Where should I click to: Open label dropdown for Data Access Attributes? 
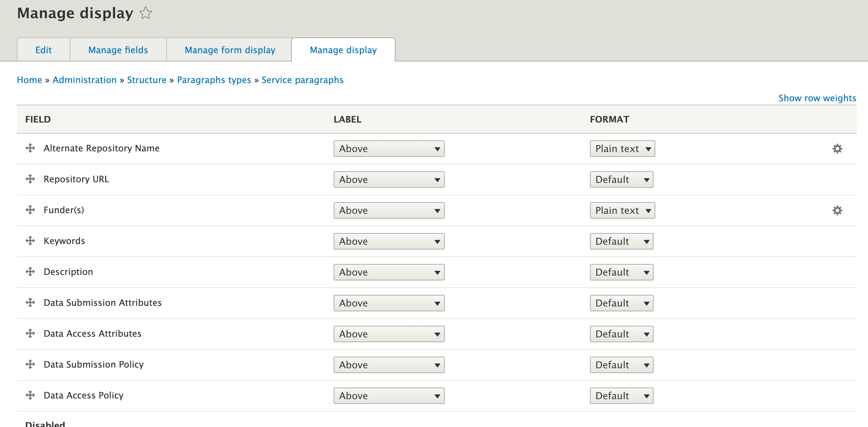389,334
